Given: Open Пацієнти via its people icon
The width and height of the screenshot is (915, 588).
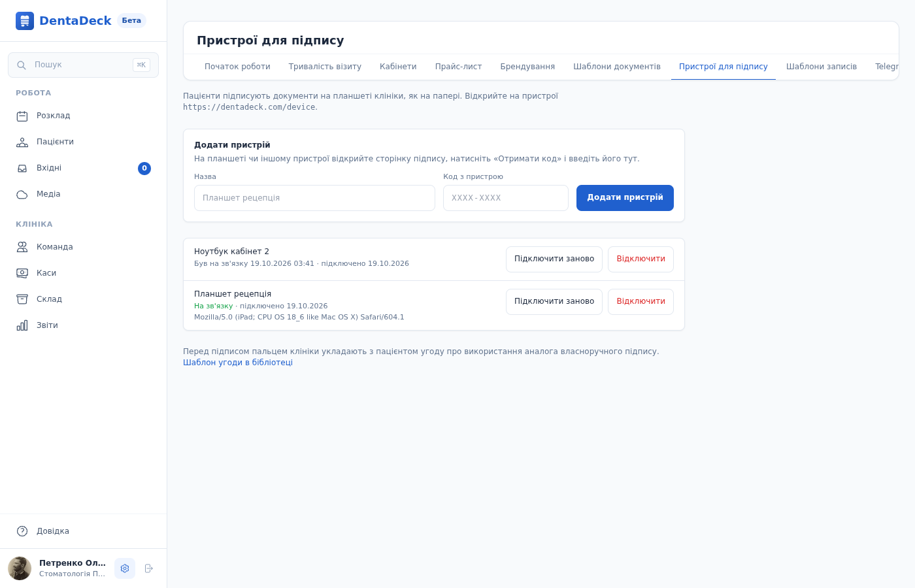Looking at the screenshot, I should click(x=22, y=142).
